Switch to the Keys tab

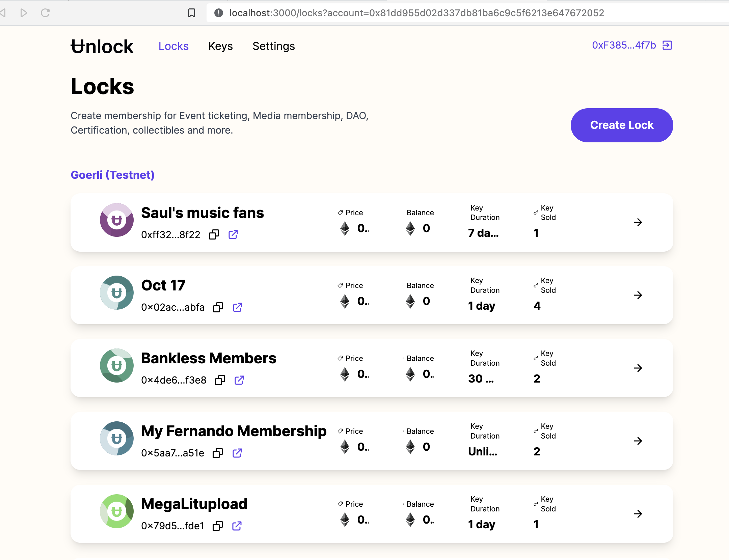[x=220, y=46]
